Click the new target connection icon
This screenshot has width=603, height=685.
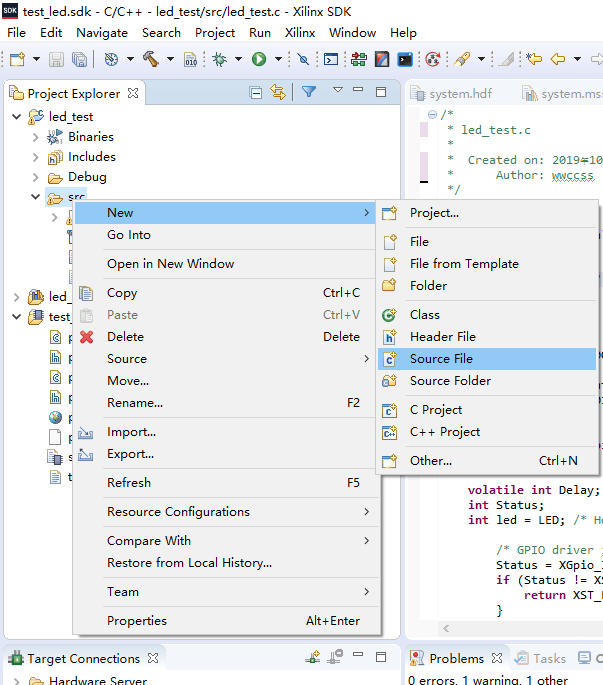coord(313,657)
